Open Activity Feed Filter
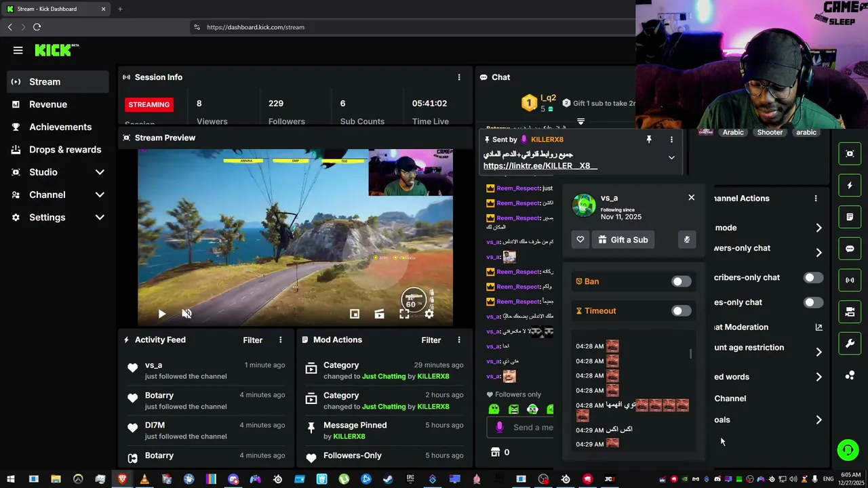Viewport: 868px width, 488px height. (x=253, y=340)
